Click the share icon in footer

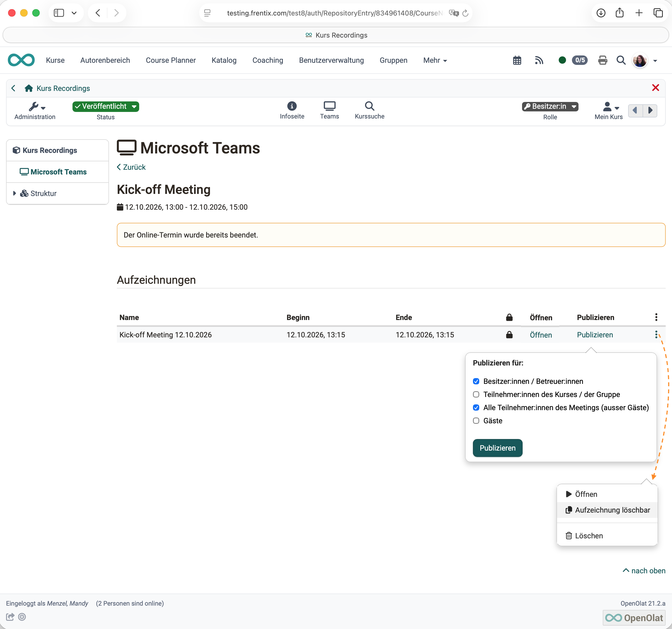tap(10, 617)
